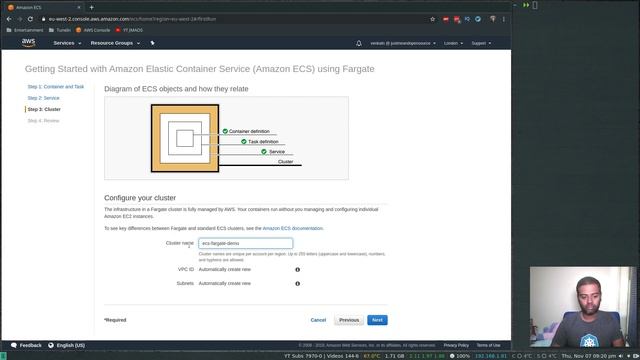Open the pin shortcuts icon in AWS navbar

152,43
